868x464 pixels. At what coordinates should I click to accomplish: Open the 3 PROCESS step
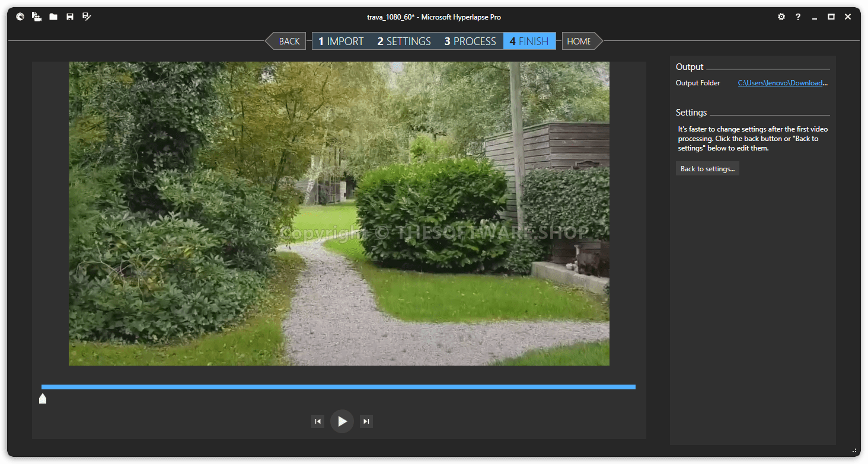pos(470,41)
